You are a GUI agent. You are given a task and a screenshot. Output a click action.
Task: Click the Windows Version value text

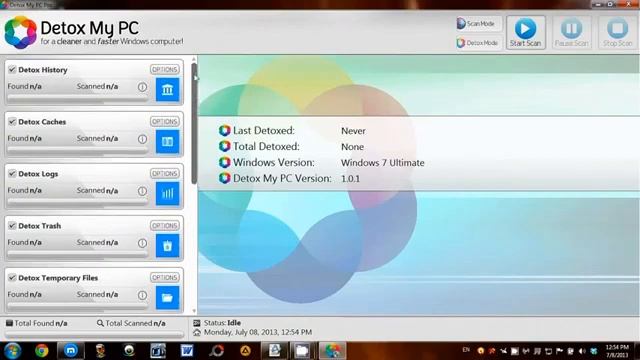click(x=382, y=163)
